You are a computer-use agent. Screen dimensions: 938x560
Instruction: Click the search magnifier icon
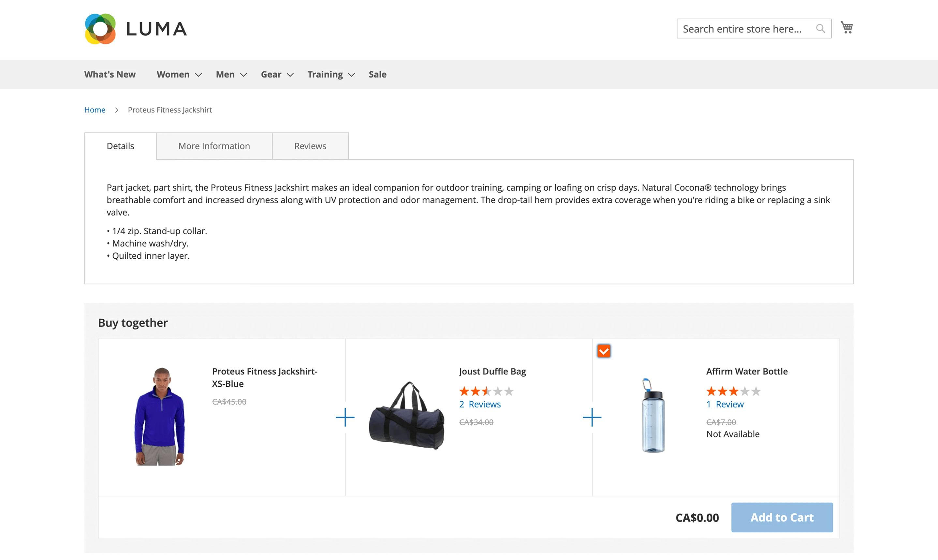tap(820, 28)
